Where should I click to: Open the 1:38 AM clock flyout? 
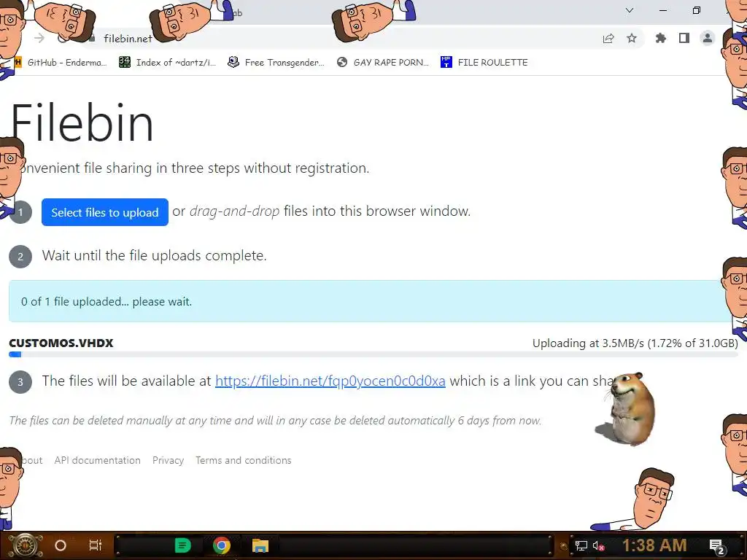pyautogui.click(x=654, y=545)
